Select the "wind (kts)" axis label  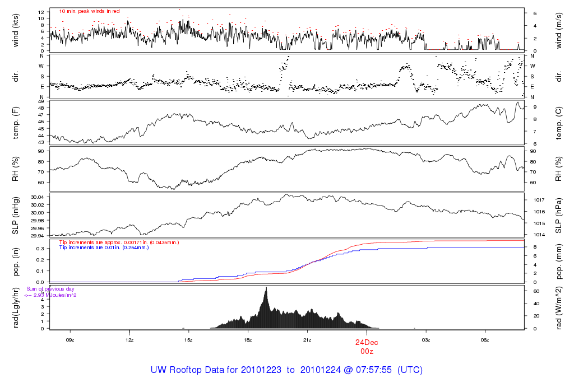(x=17, y=30)
